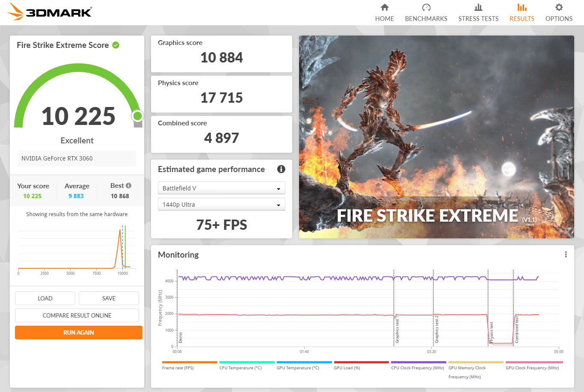Click the LOAD button
Viewport: 584px width, 392px height.
tap(45, 298)
